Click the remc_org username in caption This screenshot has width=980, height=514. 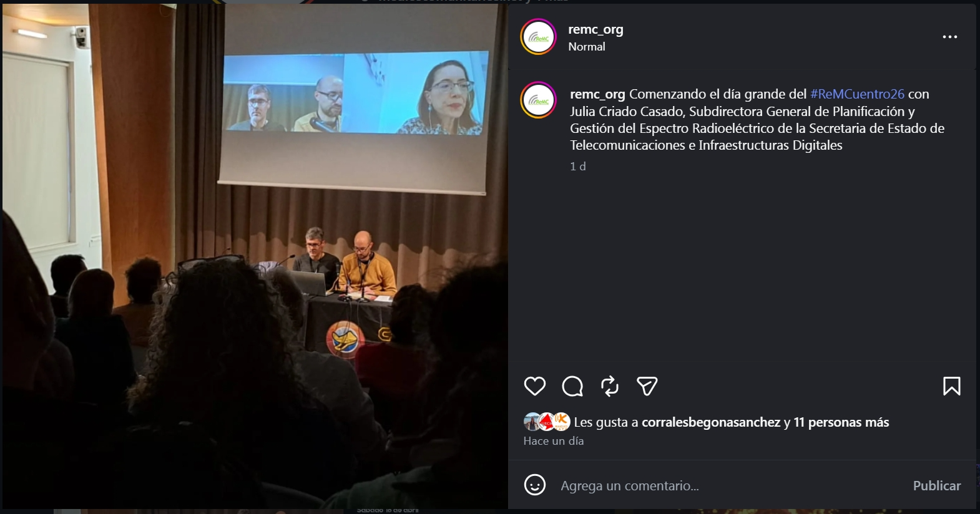click(597, 94)
